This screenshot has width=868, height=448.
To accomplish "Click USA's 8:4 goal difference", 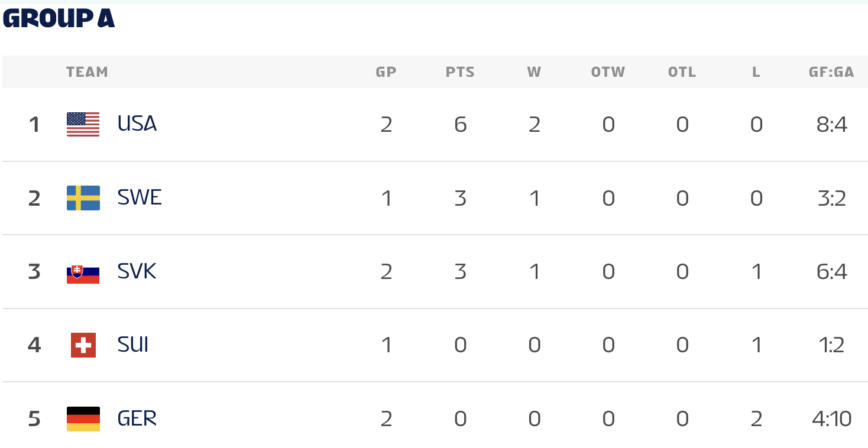I will [x=831, y=125].
